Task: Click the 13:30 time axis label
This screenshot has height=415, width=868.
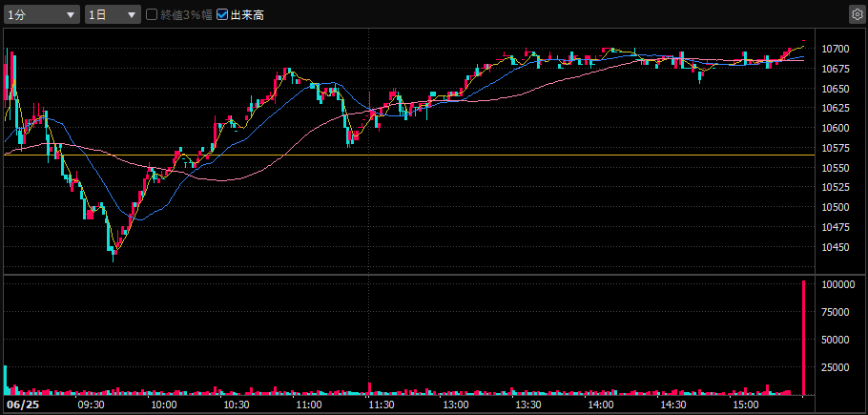Action: point(527,405)
